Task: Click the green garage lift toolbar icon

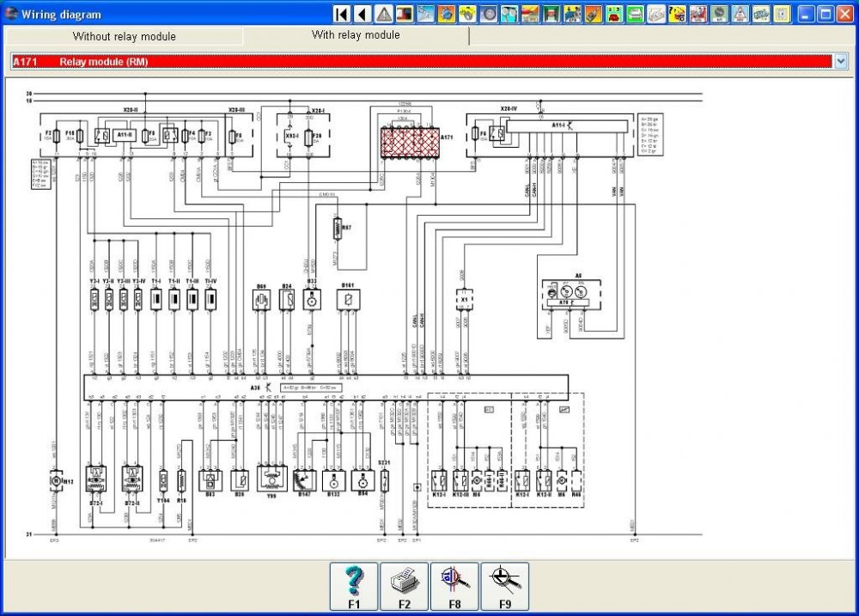Action: (x=551, y=15)
